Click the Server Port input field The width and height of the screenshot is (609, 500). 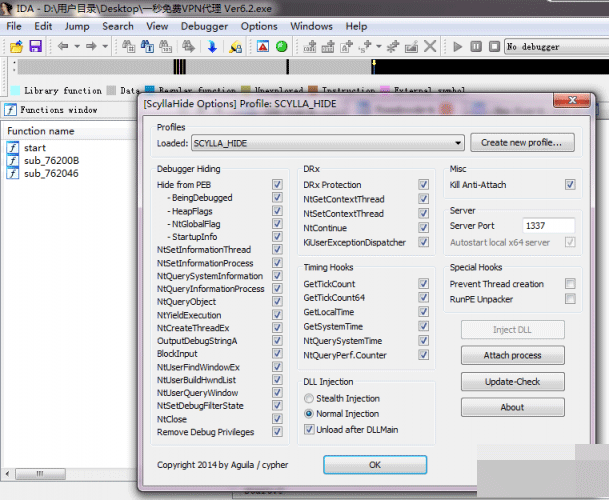click(x=548, y=226)
